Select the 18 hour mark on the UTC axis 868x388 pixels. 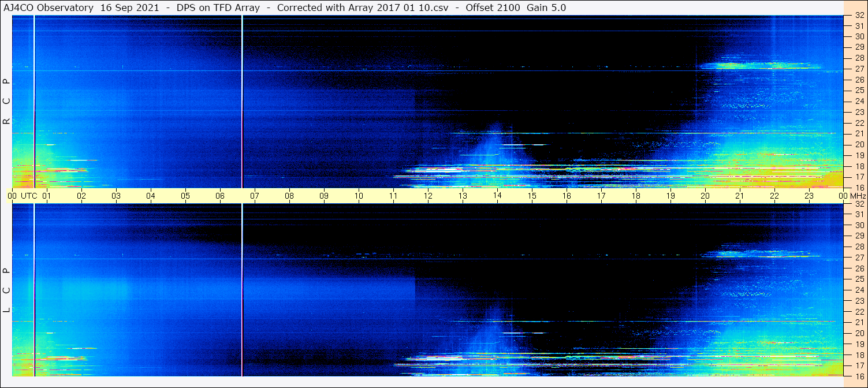[x=636, y=196]
